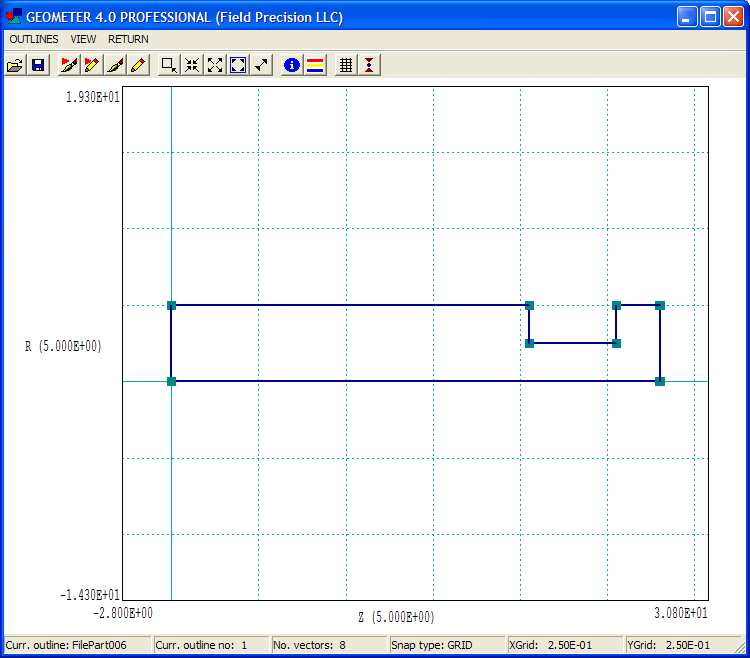Click the plain yellow pencil tool

[x=138, y=65]
